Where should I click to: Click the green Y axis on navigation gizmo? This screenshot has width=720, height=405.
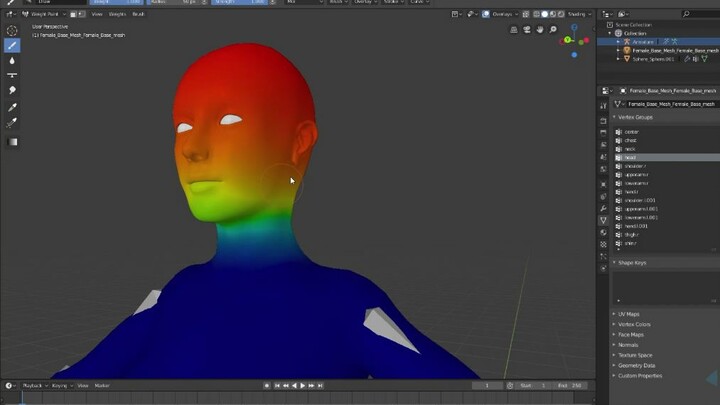pyautogui.click(x=568, y=40)
